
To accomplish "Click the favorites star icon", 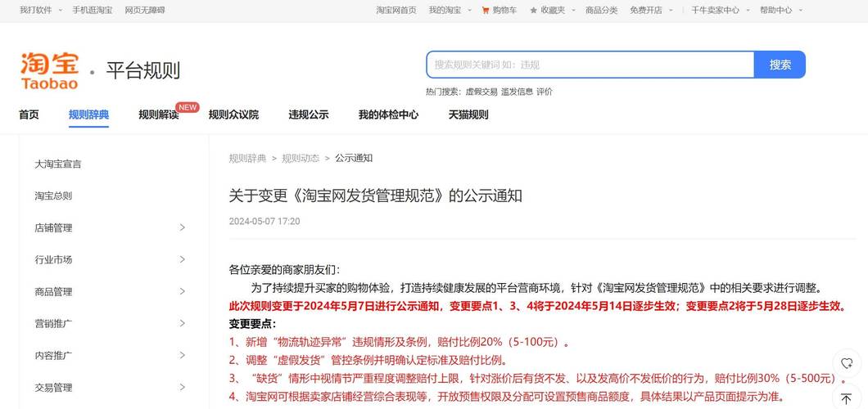I will [533, 10].
